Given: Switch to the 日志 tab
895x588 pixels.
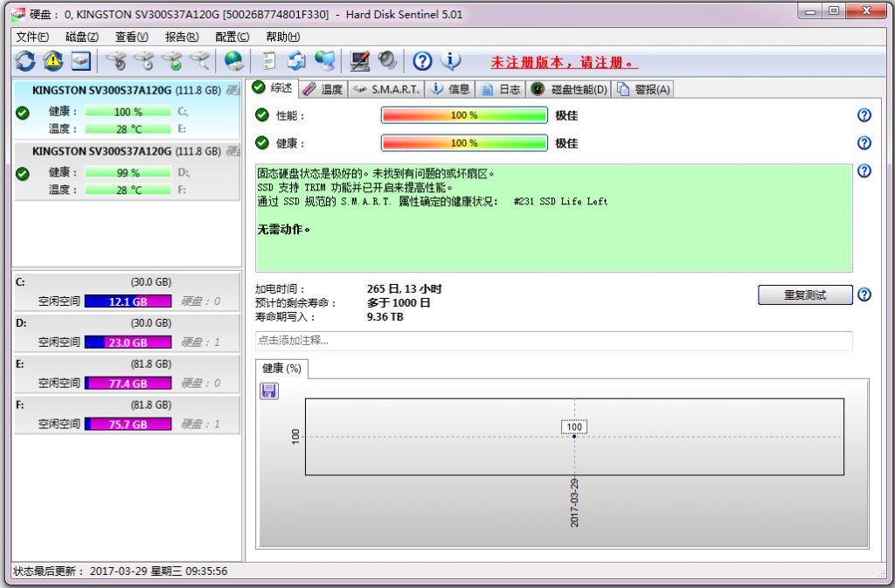Looking at the screenshot, I should click(x=501, y=89).
